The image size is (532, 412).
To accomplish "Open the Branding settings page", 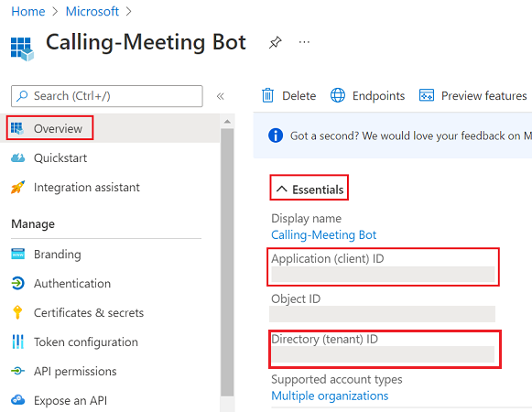I will tap(58, 255).
